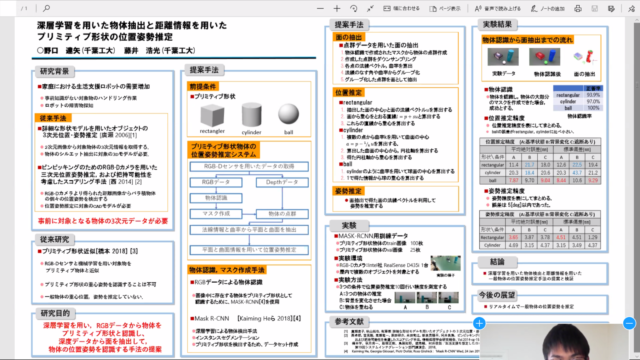Click MASK-RCNN用訓練データ bullet text
This screenshot has height=360, width=640.
tap(373, 236)
